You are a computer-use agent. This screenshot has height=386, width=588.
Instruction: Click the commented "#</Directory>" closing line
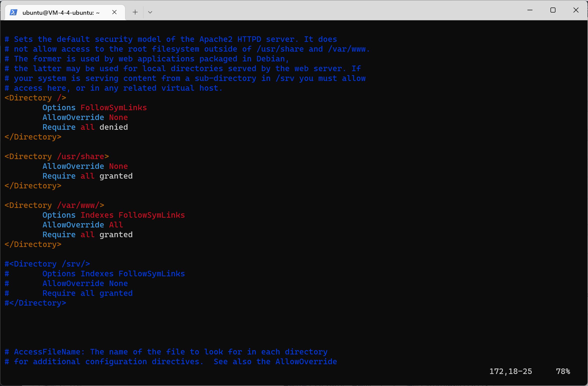point(35,303)
